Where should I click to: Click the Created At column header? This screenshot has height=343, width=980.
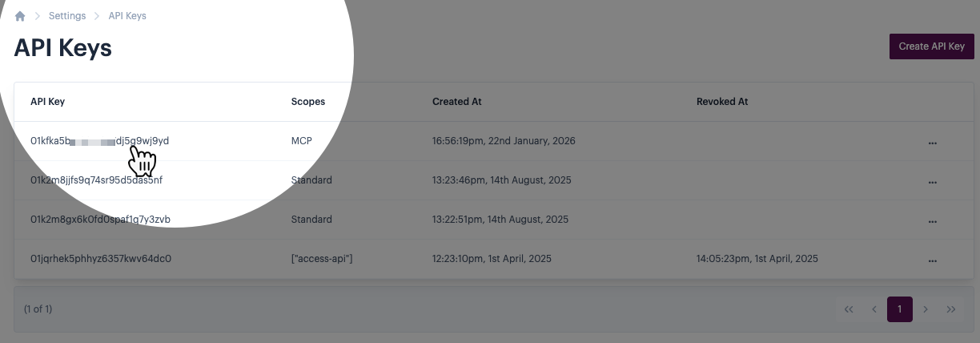(456, 102)
